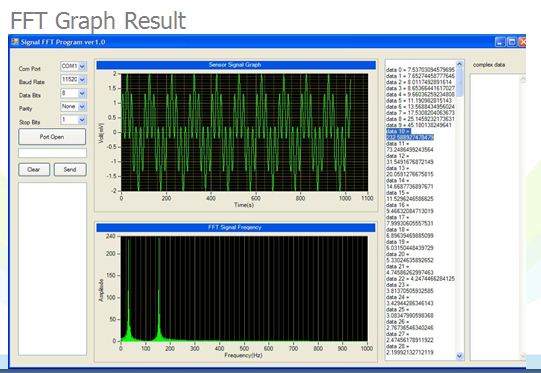541x373 pixels.
Task: Click the Send button
Action: (x=70, y=169)
